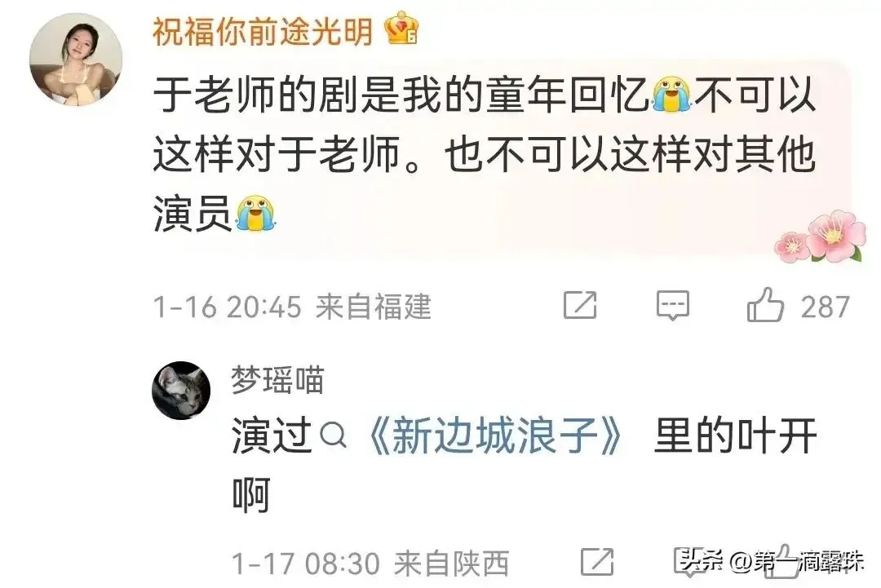Open the cat avatar of 梦瑶喵
The width and height of the screenshot is (881, 588).
181,391
